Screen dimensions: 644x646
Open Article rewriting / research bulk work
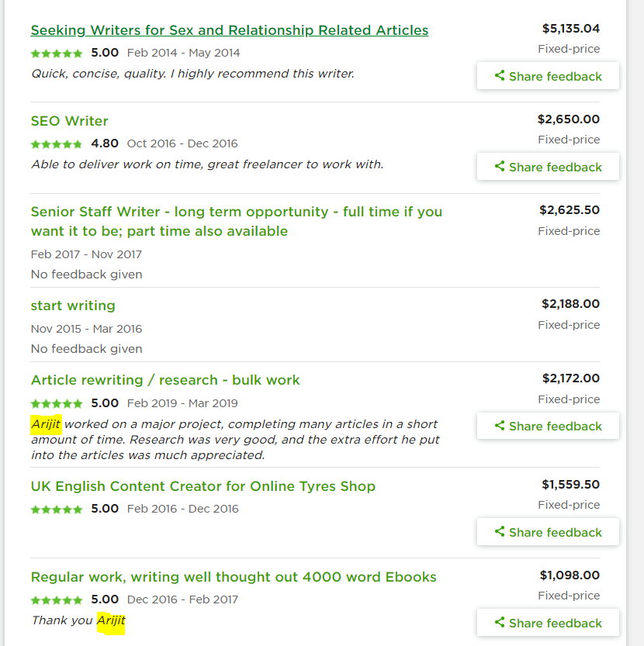165,380
